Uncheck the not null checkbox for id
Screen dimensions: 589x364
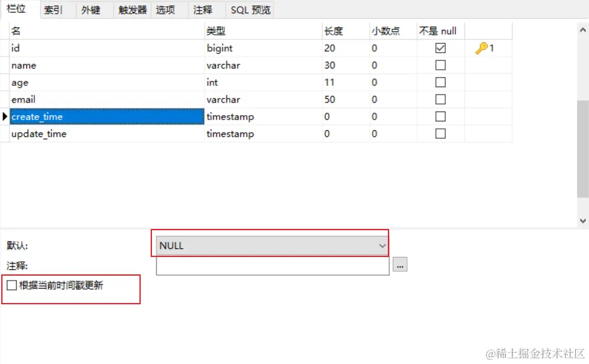coord(440,48)
